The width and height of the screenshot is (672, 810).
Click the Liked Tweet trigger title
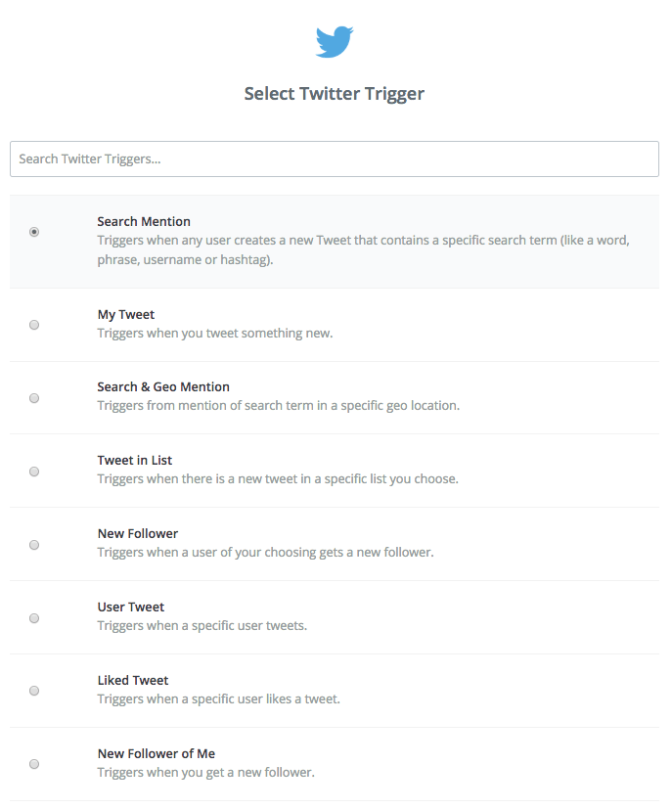click(133, 681)
